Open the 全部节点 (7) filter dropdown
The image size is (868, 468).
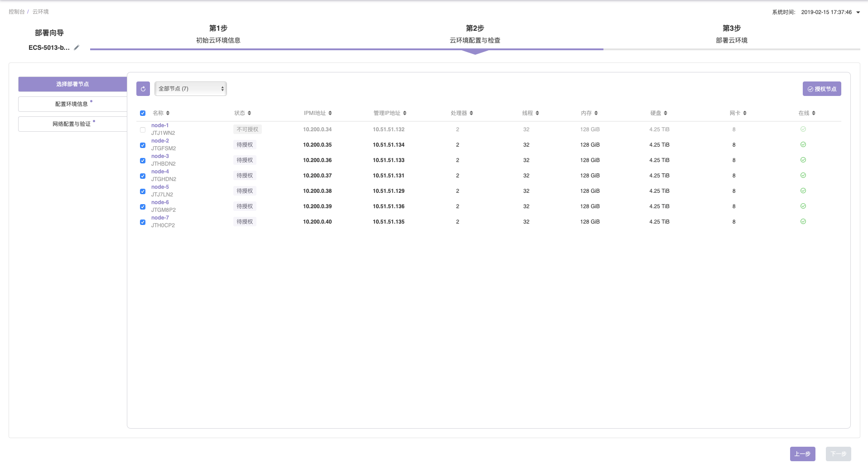pos(191,89)
